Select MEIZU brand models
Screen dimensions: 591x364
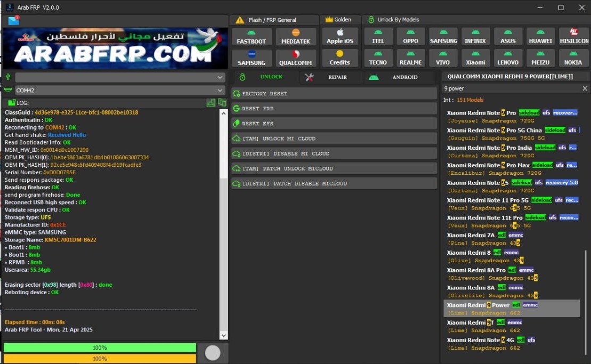click(540, 58)
